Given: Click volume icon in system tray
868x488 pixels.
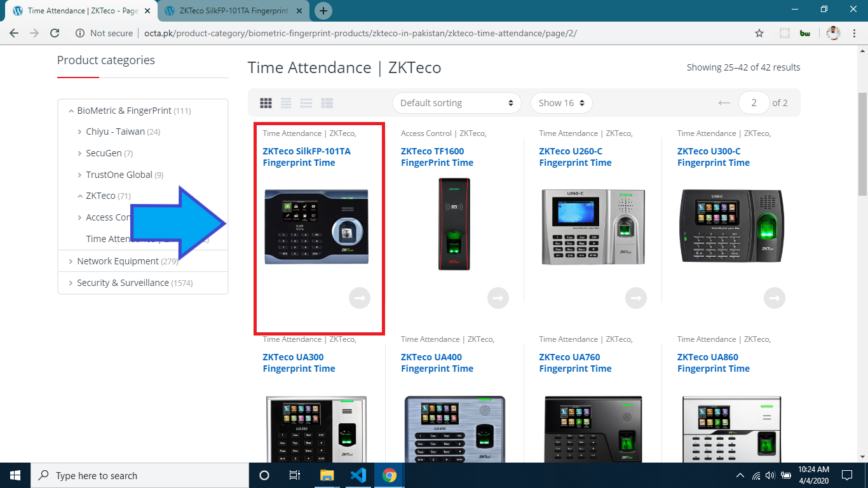Looking at the screenshot, I should pos(770,475).
